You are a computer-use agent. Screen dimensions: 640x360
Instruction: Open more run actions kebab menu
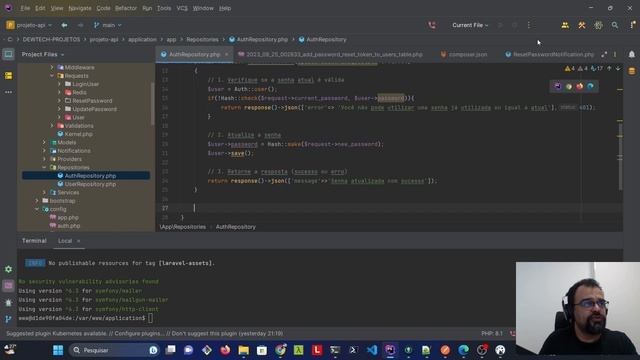click(529, 25)
